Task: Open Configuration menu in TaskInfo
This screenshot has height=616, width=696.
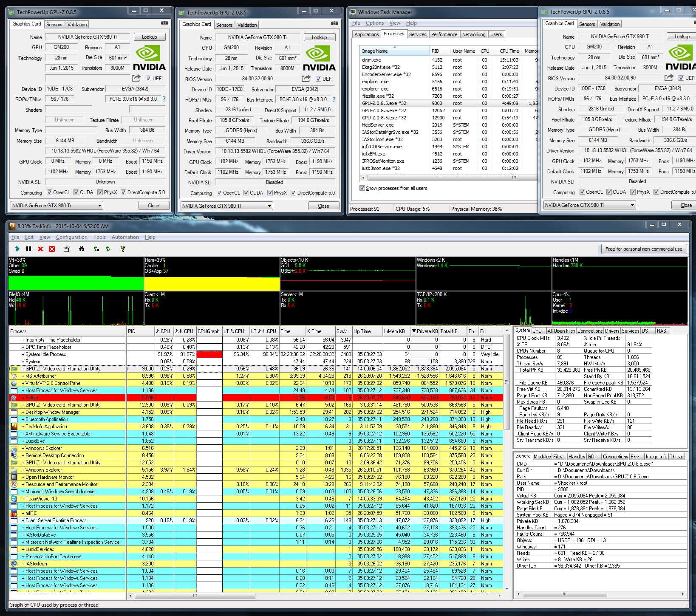Action: (x=72, y=237)
